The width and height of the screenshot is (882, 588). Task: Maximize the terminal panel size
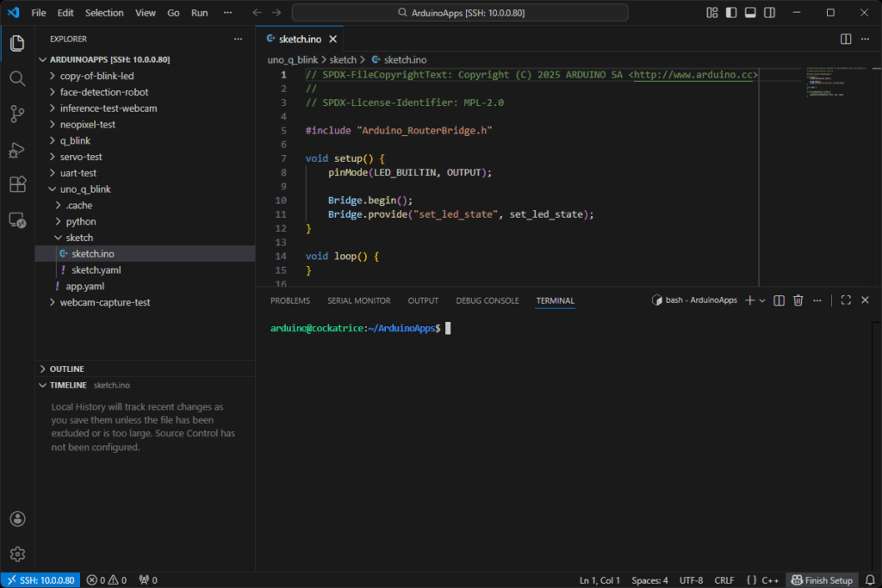(x=846, y=300)
